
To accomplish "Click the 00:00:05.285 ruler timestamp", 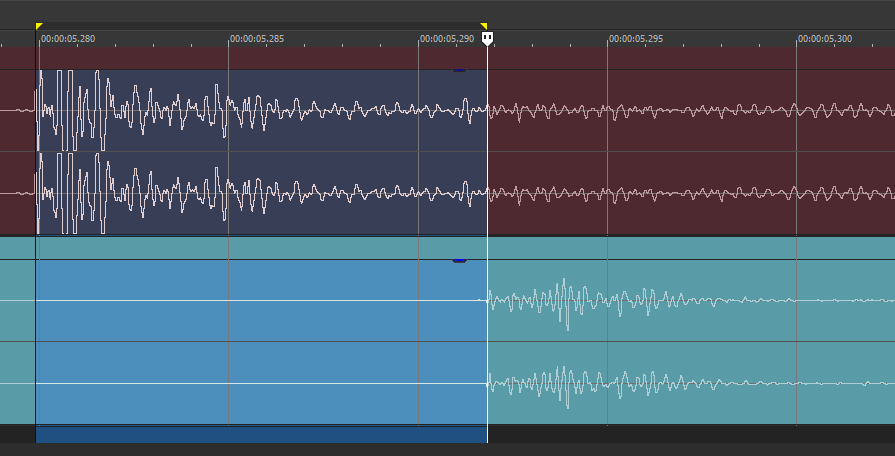I will [257, 39].
